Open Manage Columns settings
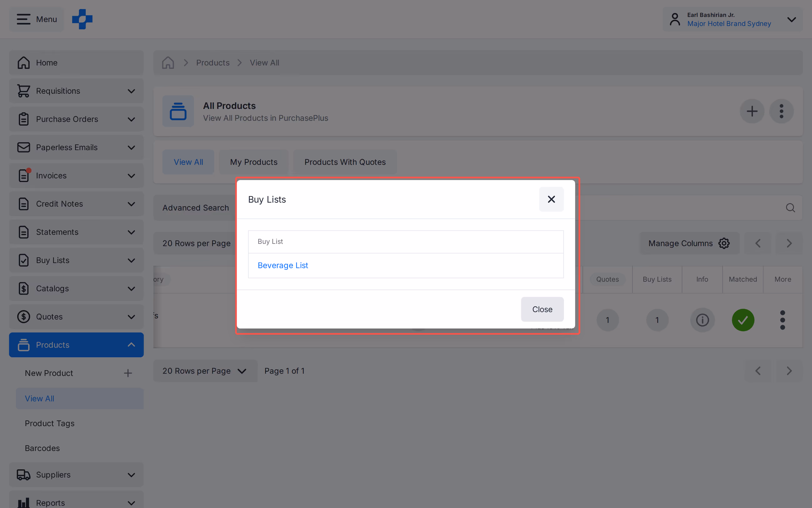812x508 pixels. pos(689,243)
